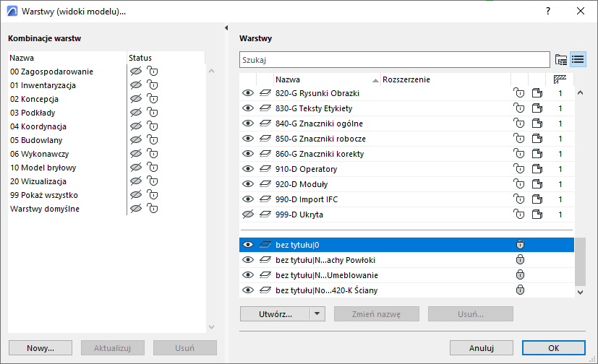Viewport: 598px width, 364px height.
Task: Click hidden-eye status of 00 Zagospodarowanie combination
Action: point(136,71)
